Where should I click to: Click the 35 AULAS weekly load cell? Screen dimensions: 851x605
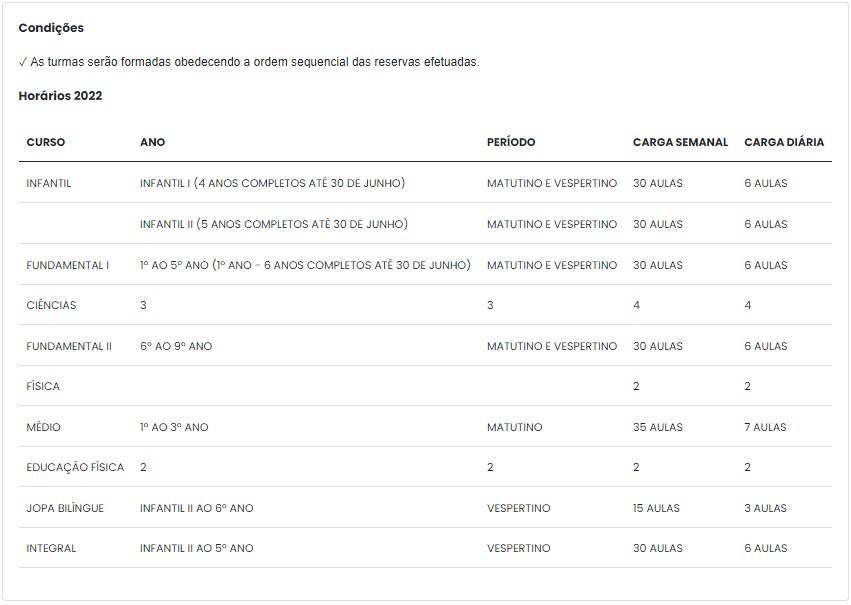[658, 427]
